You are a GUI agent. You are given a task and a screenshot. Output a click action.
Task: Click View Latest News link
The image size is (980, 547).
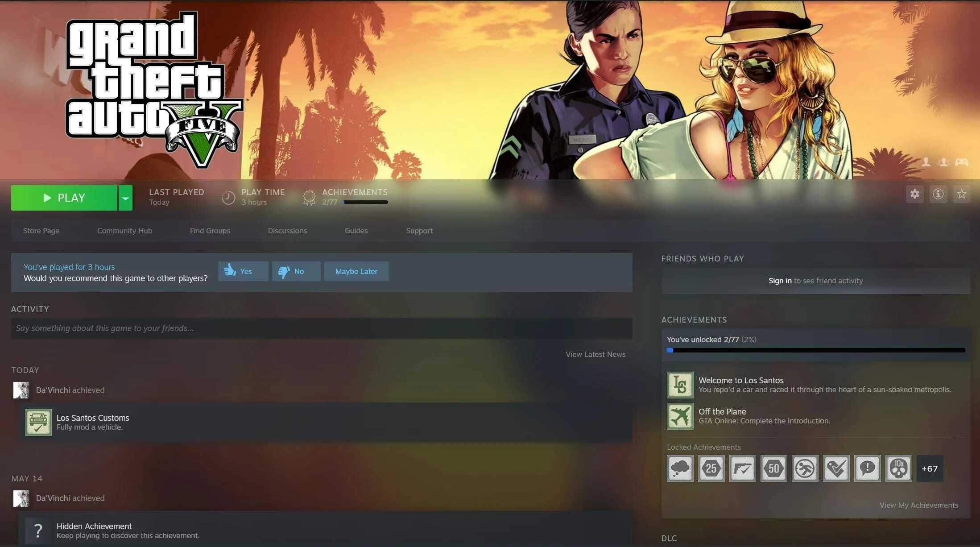tap(595, 354)
